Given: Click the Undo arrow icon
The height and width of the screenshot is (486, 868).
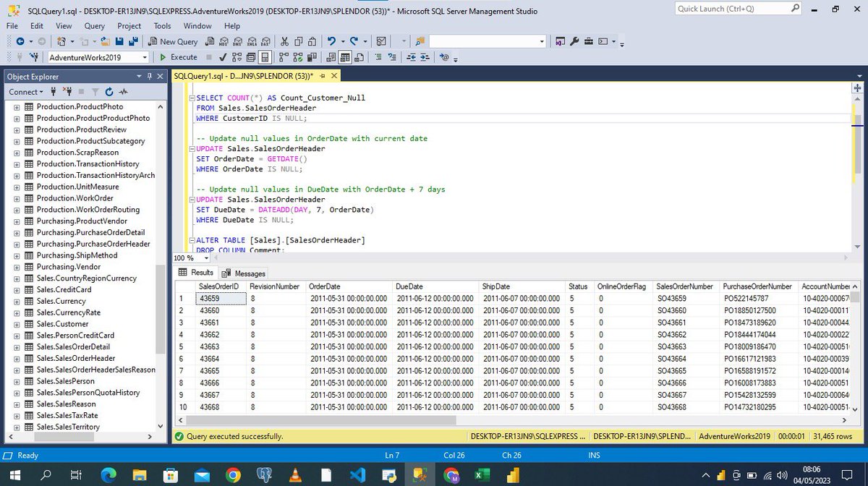Looking at the screenshot, I should (x=331, y=41).
